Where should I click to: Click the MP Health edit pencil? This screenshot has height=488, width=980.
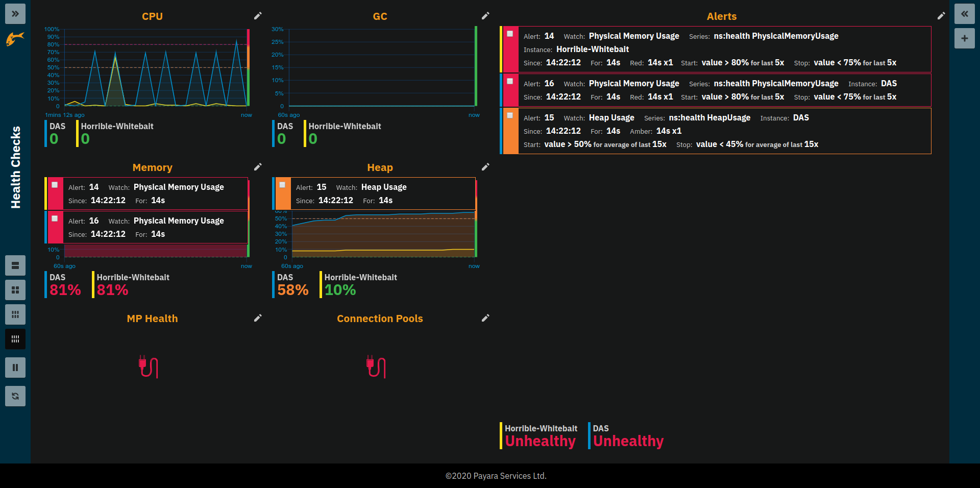click(258, 318)
